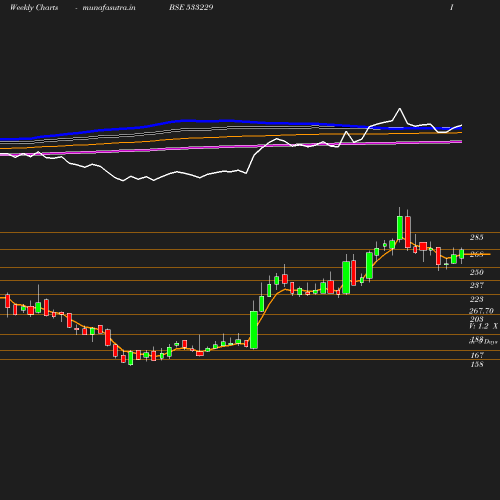Click the 'V: 1.2 X' volume text
Viewport: 500px width, 500px height.
(x=484, y=326)
